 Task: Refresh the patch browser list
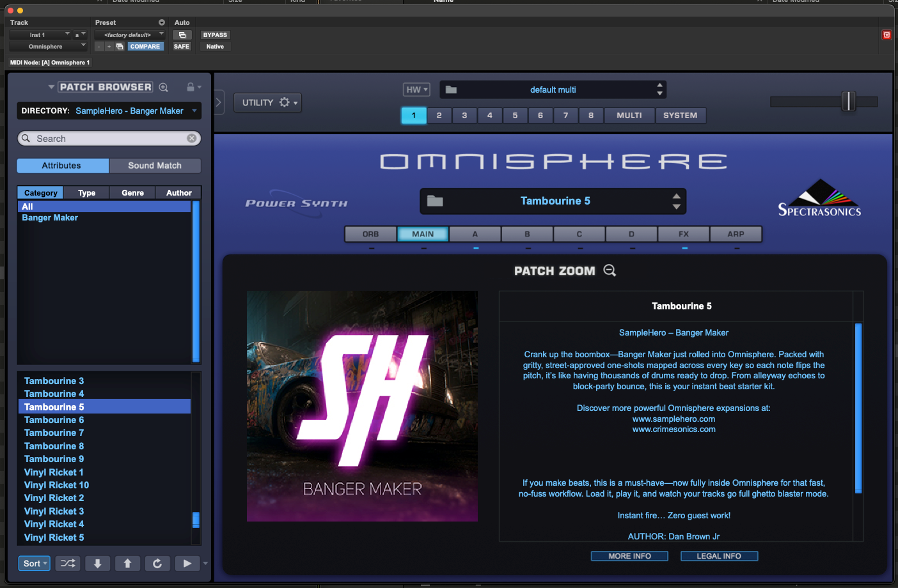(157, 563)
